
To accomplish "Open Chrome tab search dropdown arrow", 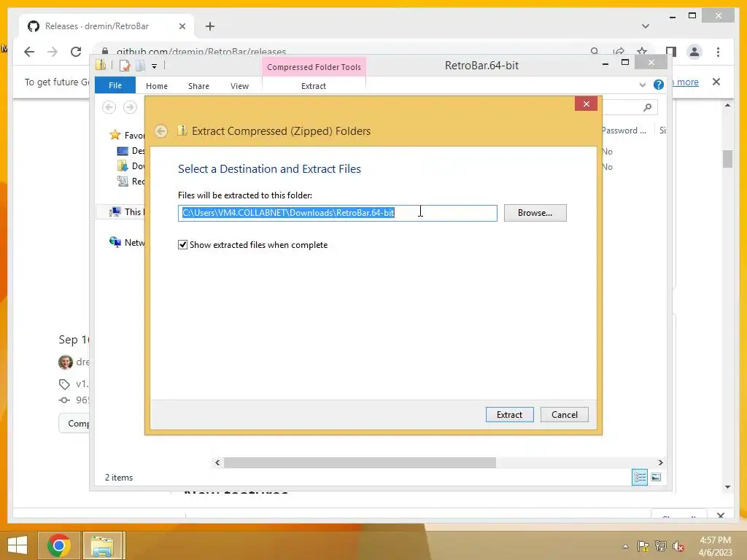I will [x=646, y=26].
